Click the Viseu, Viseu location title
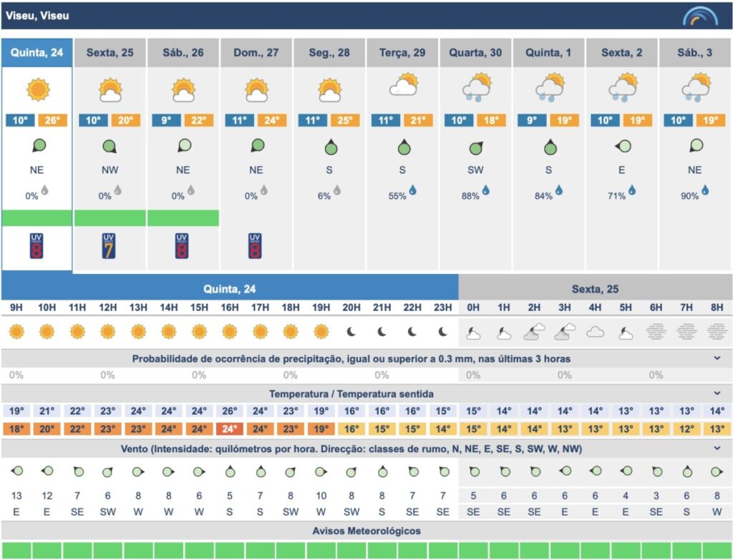This screenshot has width=733, height=560. tap(38, 16)
